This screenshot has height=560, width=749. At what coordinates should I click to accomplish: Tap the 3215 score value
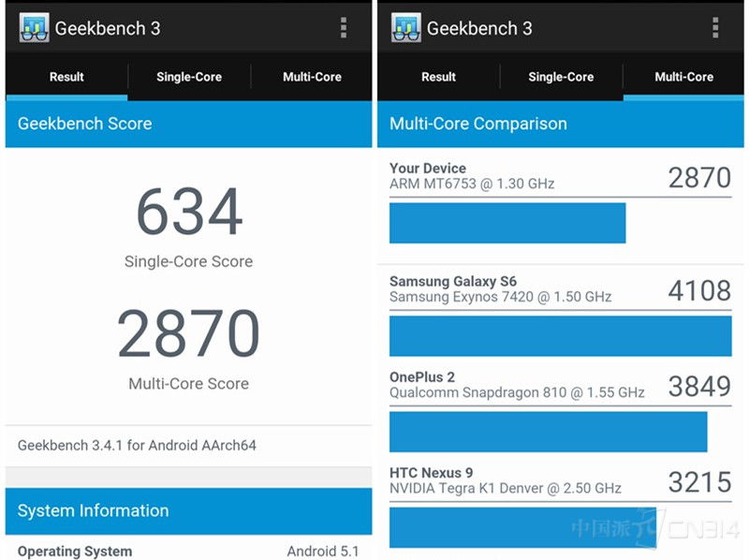click(x=699, y=482)
